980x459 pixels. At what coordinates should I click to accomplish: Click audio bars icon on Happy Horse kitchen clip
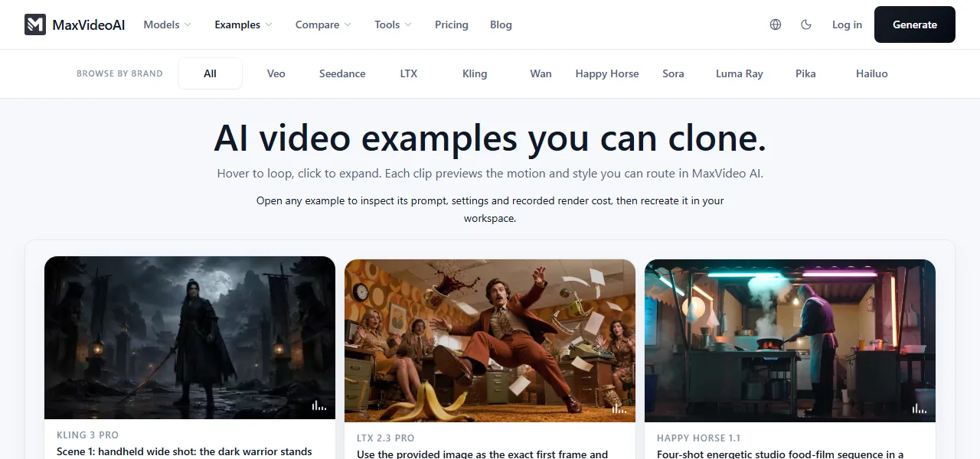click(919, 408)
